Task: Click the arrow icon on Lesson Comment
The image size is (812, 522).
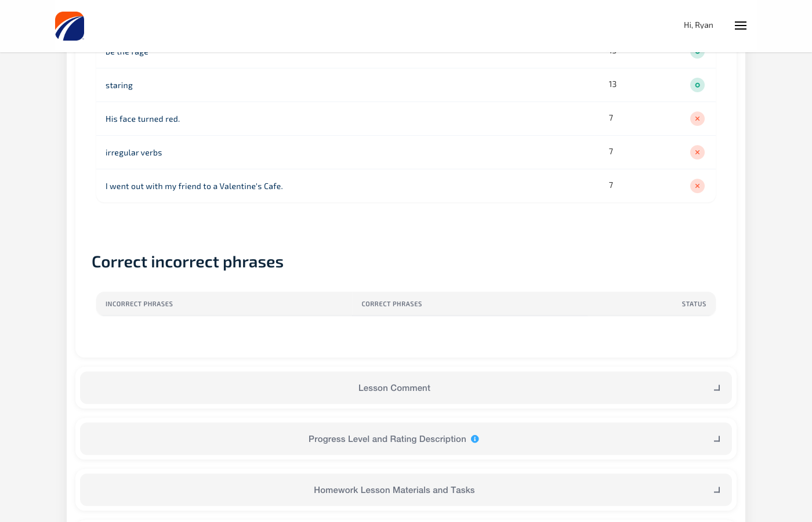Action: (x=717, y=388)
